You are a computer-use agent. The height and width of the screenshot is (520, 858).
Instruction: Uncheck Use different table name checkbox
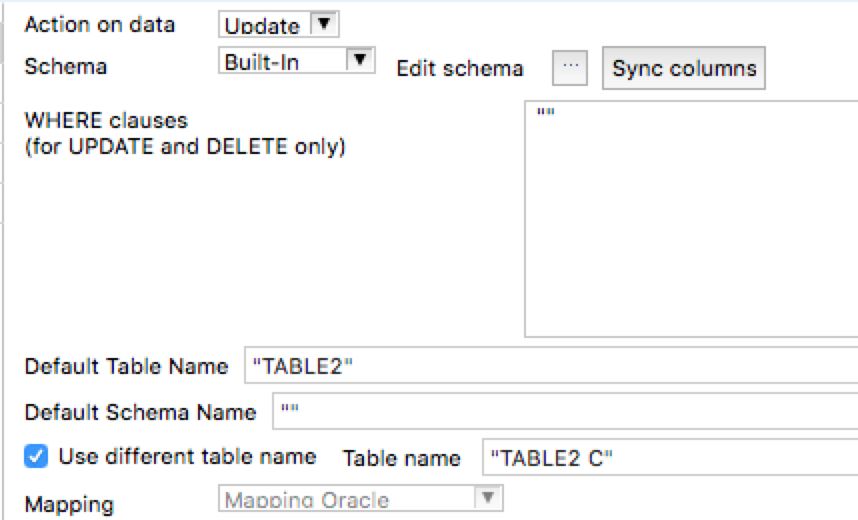36,457
